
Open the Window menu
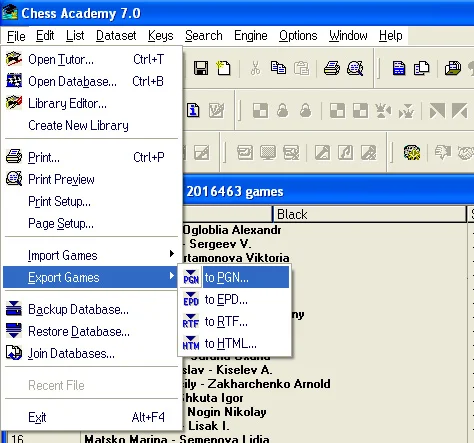point(348,36)
